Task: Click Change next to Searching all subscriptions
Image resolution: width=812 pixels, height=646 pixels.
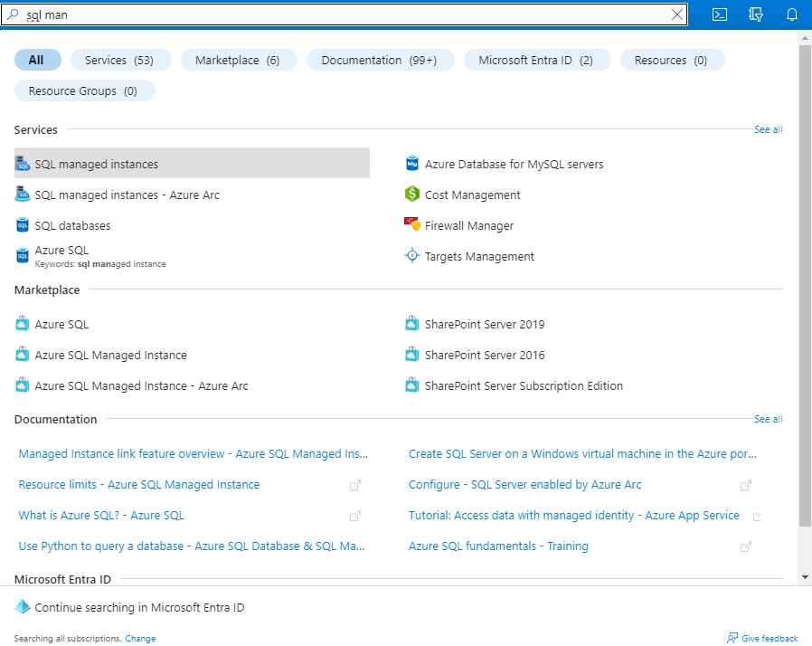Action: (x=140, y=638)
